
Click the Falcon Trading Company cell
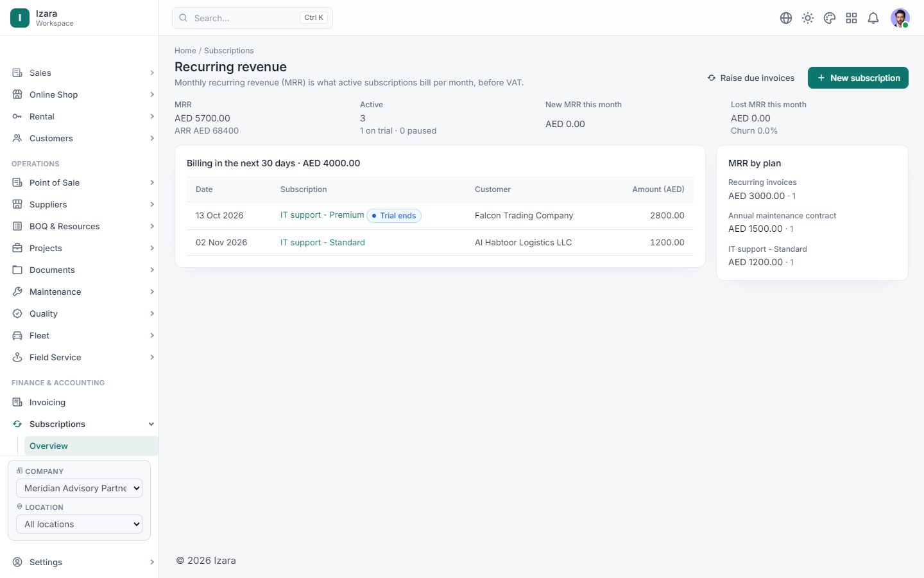[524, 215]
